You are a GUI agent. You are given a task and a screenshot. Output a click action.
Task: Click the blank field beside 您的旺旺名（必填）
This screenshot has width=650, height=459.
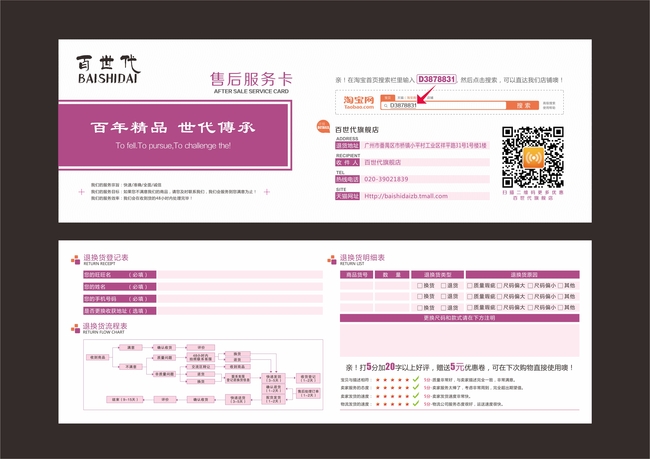[240, 274]
